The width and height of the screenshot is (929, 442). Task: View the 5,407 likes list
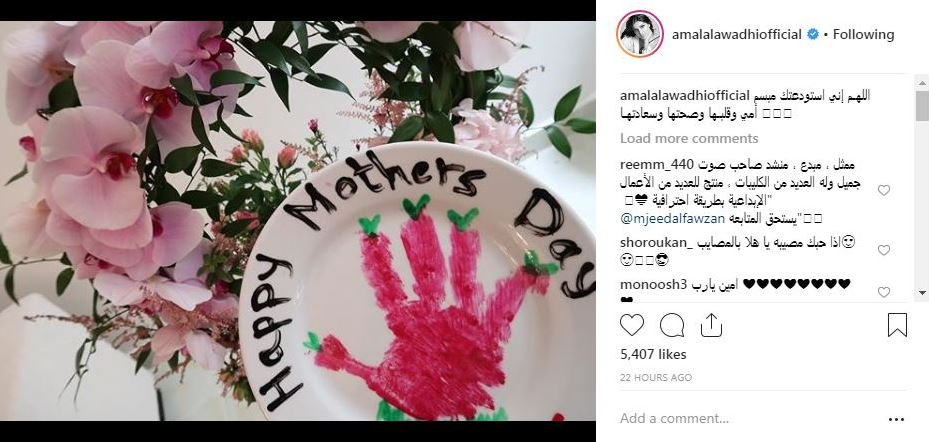[653, 354]
